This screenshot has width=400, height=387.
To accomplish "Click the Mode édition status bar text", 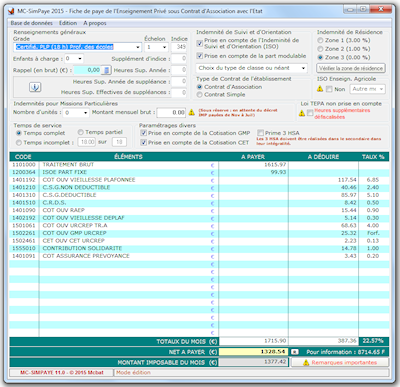I will click(x=133, y=373).
